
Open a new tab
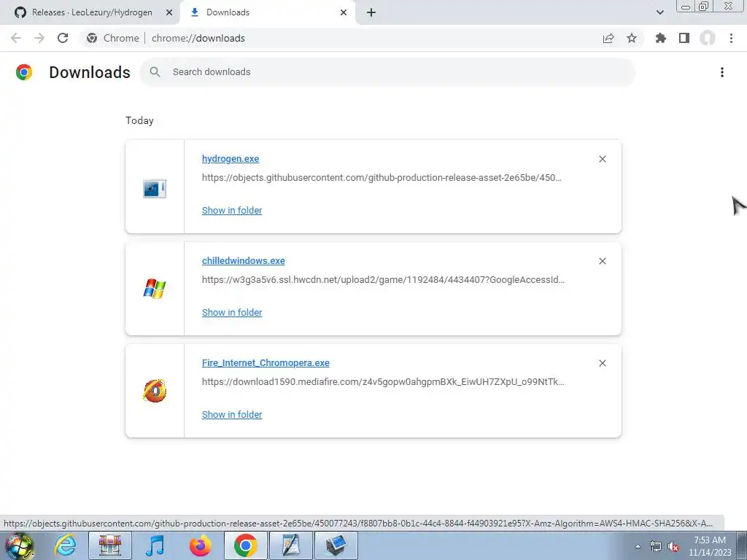[x=371, y=12]
